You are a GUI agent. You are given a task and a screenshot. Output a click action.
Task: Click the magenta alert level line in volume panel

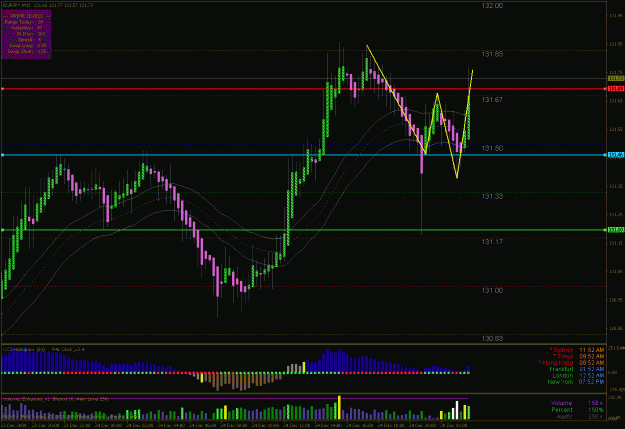pyautogui.click(x=235, y=398)
